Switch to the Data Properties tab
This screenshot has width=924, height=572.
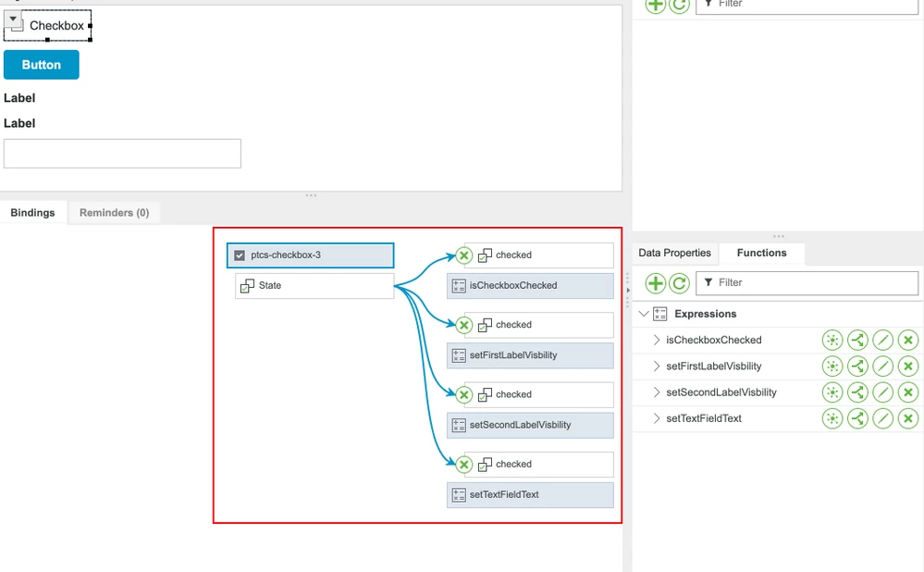coord(674,253)
